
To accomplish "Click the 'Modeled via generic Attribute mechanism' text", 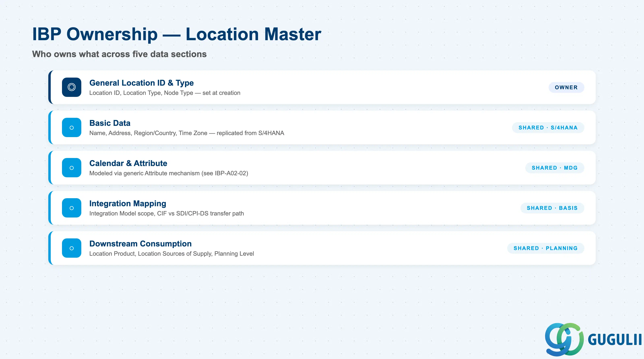I will [x=144, y=173].
